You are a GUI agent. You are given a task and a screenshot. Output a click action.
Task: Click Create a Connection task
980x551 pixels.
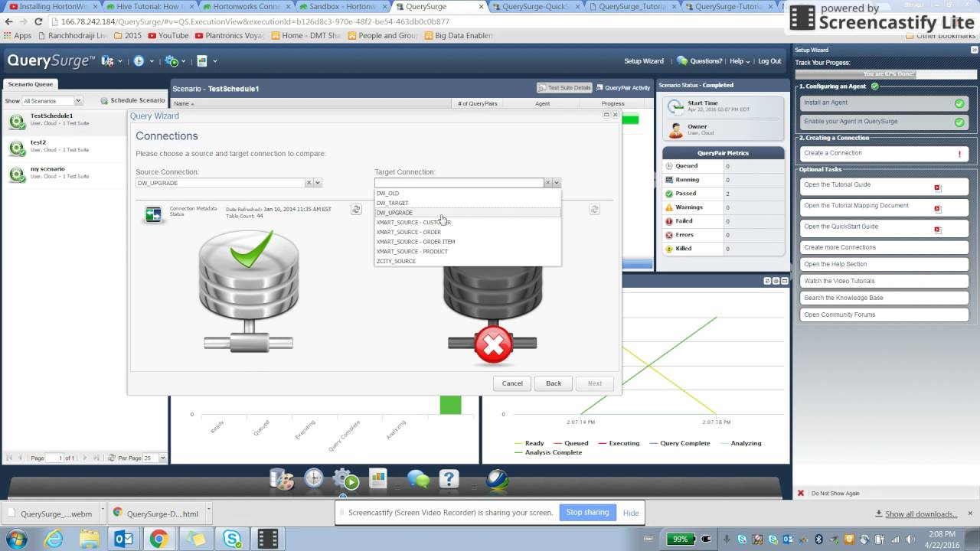pyautogui.click(x=884, y=153)
